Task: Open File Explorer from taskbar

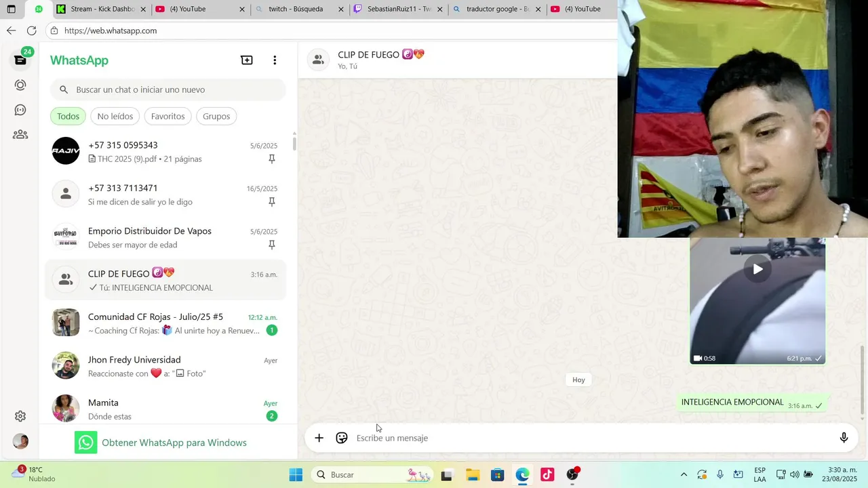Action: click(x=472, y=474)
